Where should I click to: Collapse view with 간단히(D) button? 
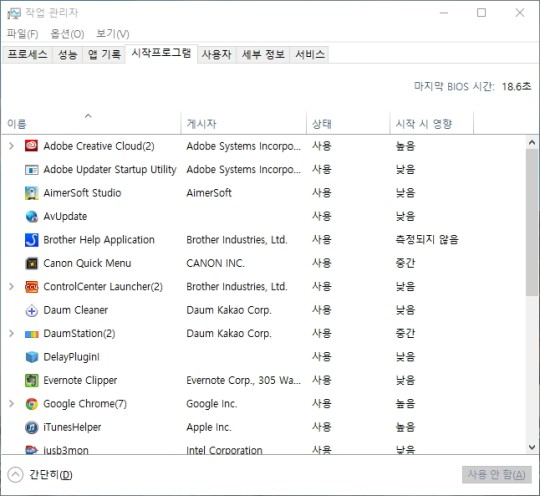tap(40, 475)
